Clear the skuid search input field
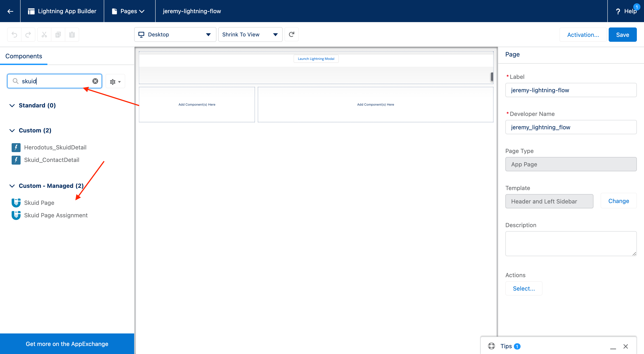 95,81
